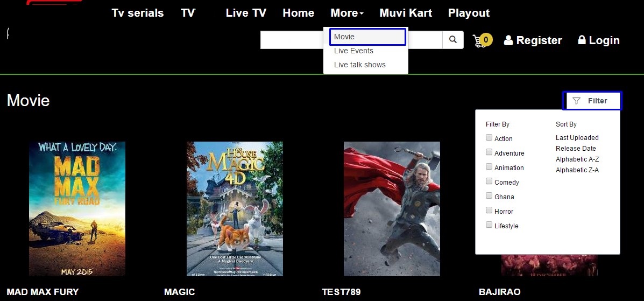Tick the Animation filter checkbox

click(489, 166)
